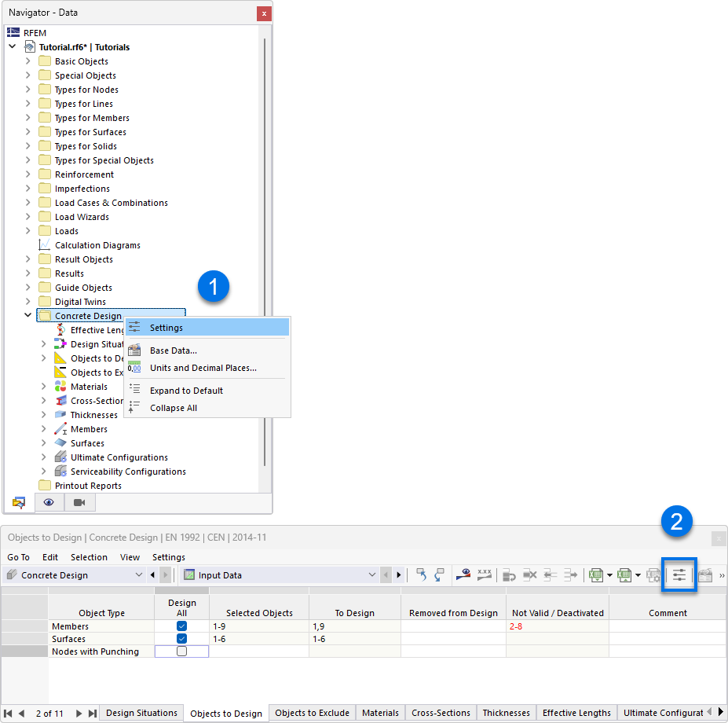Switch to the Effective Lengths tab
Image resolution: width=728 pixels, height=723 pixels.
(576, 713)
